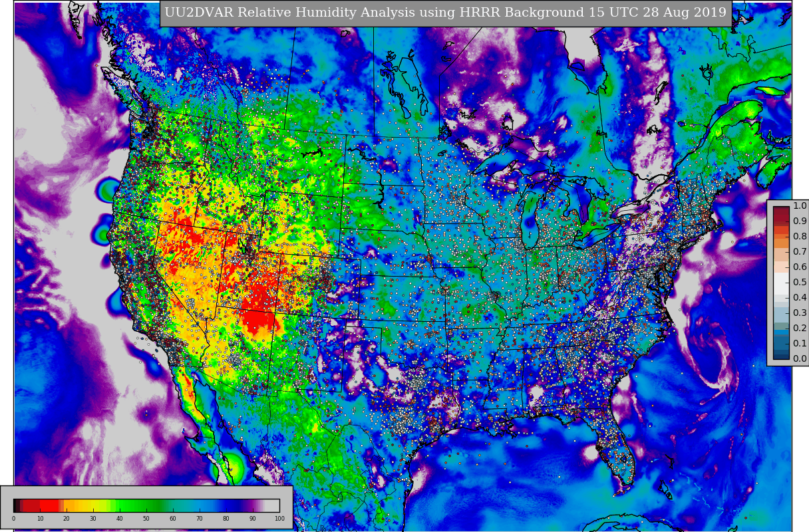Viewport: 809px width, 532px height.
Task: Click the '0.8' label on the right colorbar
Action: point(800,237)
